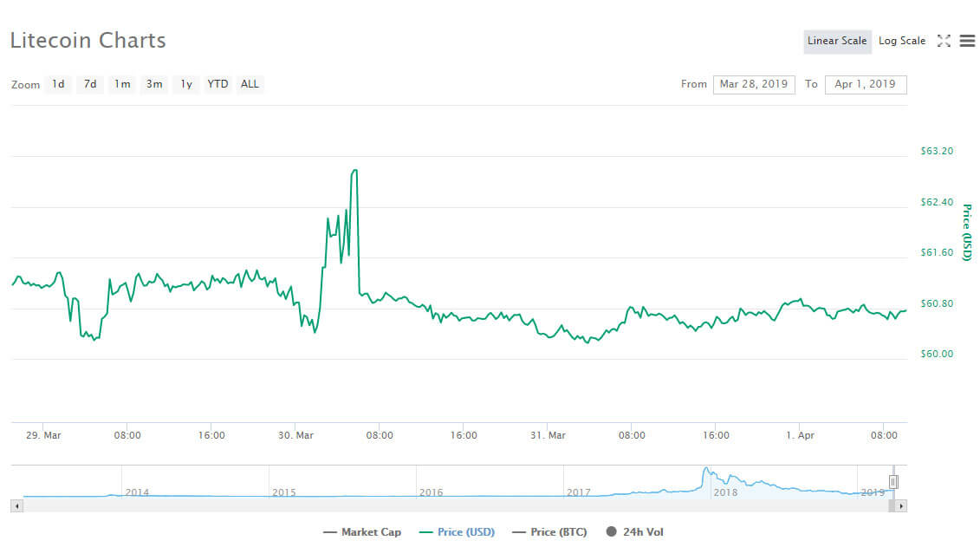This screenshot has height=547, width=980.
Task: Switch to Linear Scale
Action: [x=837, y=42]
